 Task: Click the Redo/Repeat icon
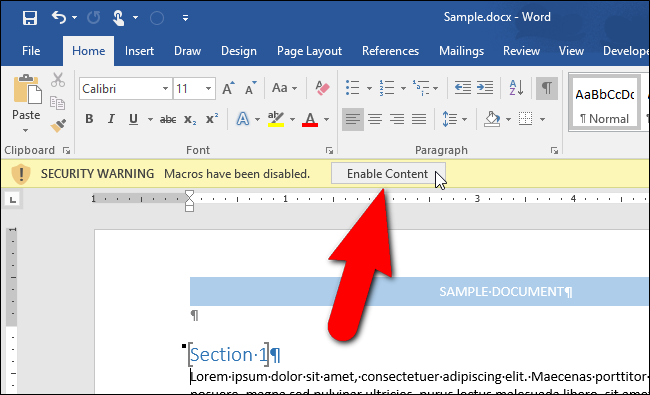(94, 18)
